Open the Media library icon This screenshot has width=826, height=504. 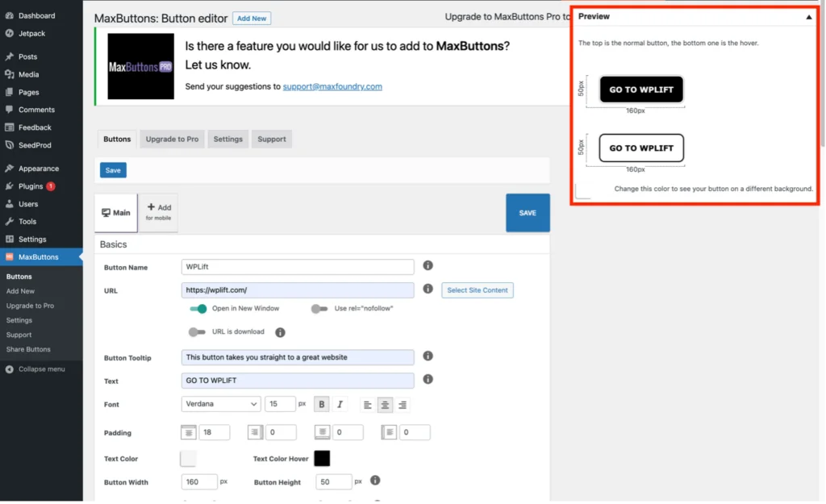[10, 74]
